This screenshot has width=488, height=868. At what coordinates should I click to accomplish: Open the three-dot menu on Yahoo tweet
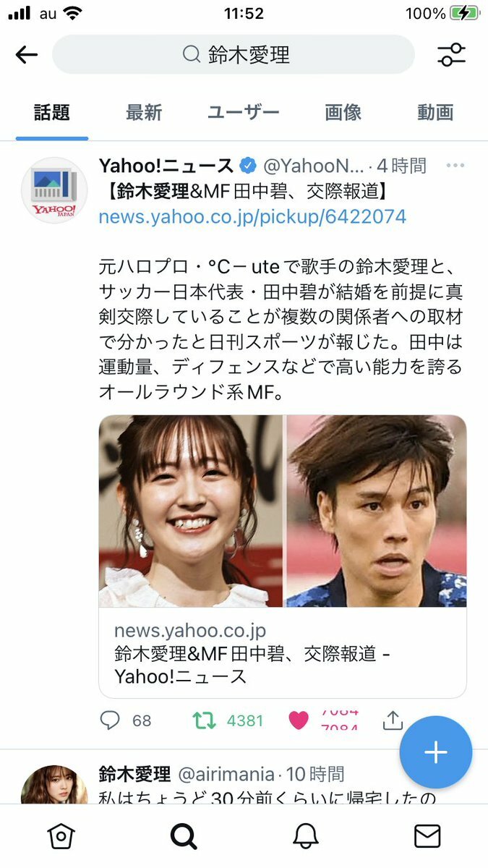coord(455,166)
